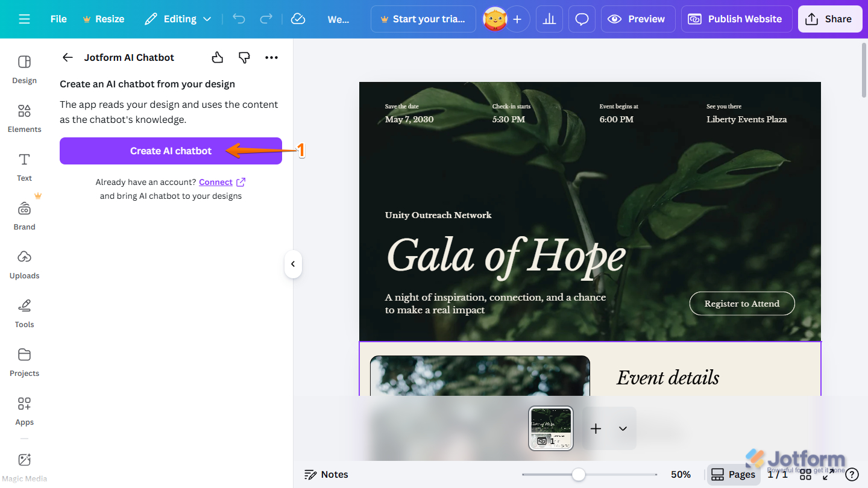This screenshot has width=868, height=488.
Task: Open the Connect account link
Action: tap(215, 182)
